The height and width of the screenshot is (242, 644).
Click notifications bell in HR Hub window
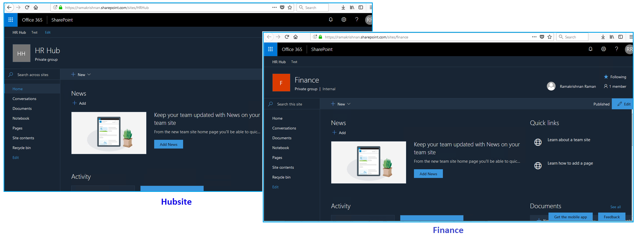pos(331,20)
